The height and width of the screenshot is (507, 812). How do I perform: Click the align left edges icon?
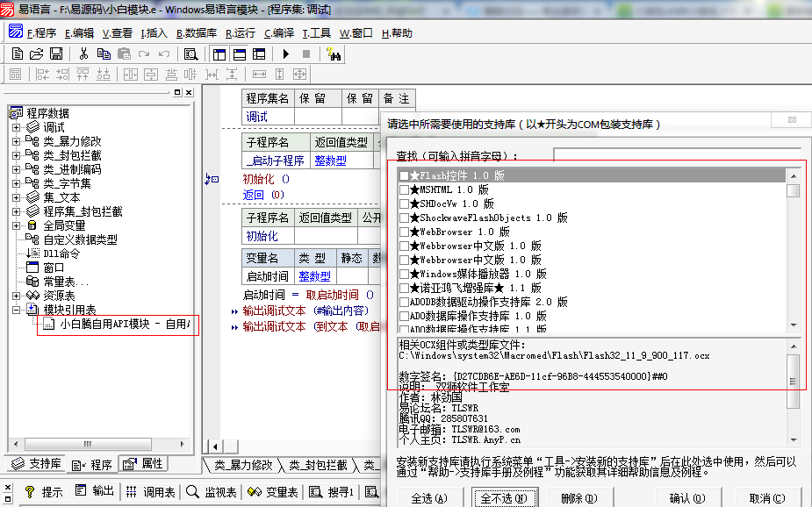pos(42,75)
